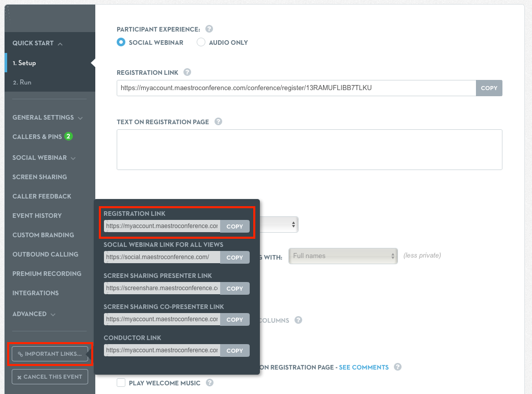The height and width of the screenshot is (394, 532).
Task: Open dropdown partially hidden behind links popup
Action: (279, 224)
